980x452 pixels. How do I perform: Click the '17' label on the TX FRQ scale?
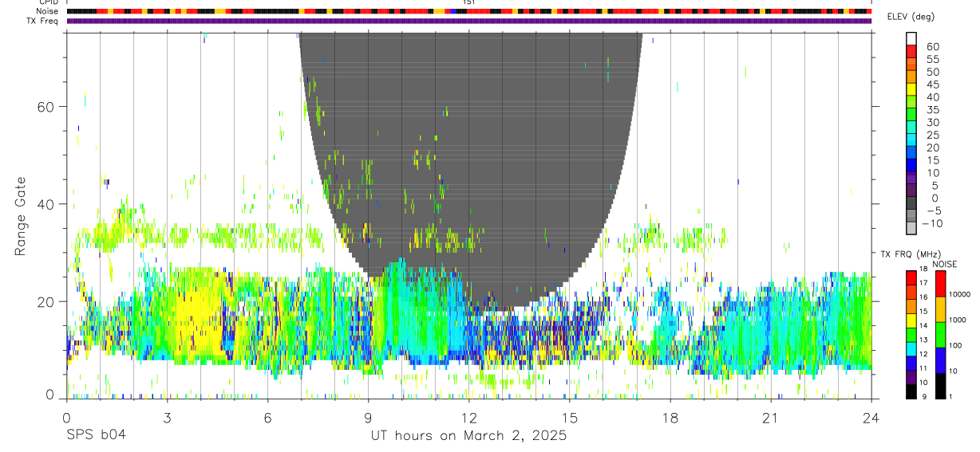tap(923, 283)
